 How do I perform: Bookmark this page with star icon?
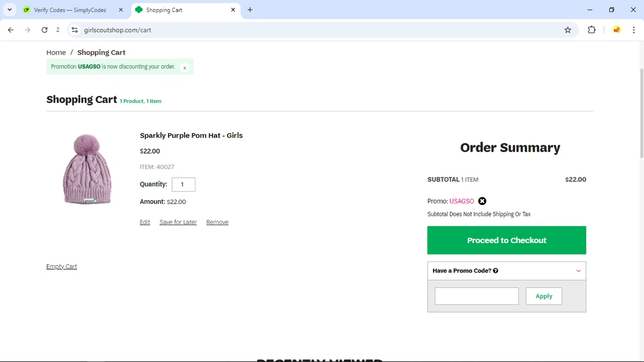(x=568, y=30)
